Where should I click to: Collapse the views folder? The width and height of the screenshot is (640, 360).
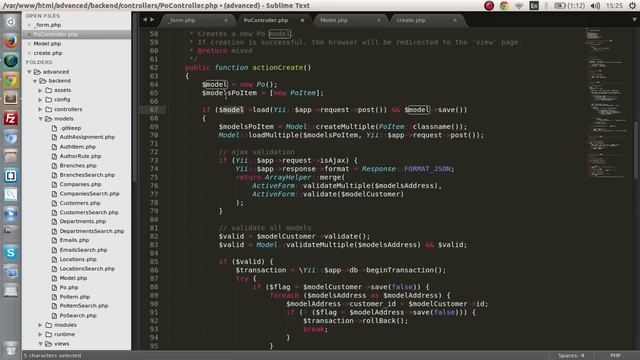coord(40,344)
